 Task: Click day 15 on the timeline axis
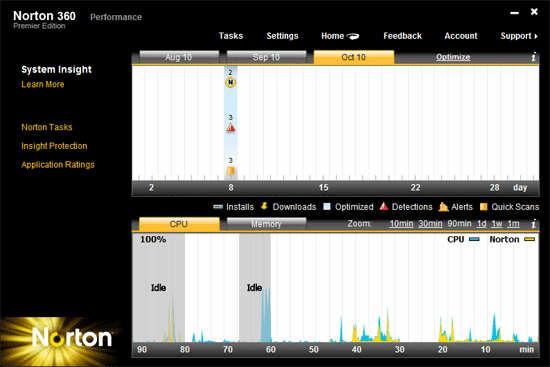click(x=323, y=188)
